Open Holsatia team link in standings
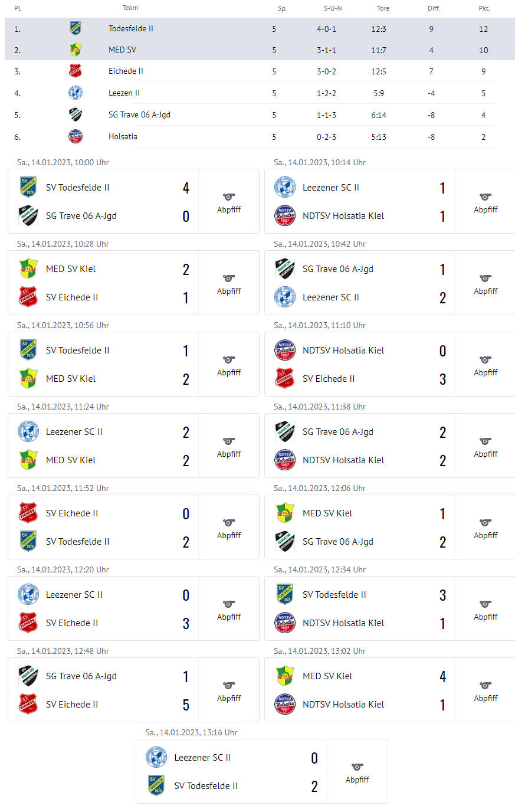The height and width of the screenshot is (812, 515). 123,136
